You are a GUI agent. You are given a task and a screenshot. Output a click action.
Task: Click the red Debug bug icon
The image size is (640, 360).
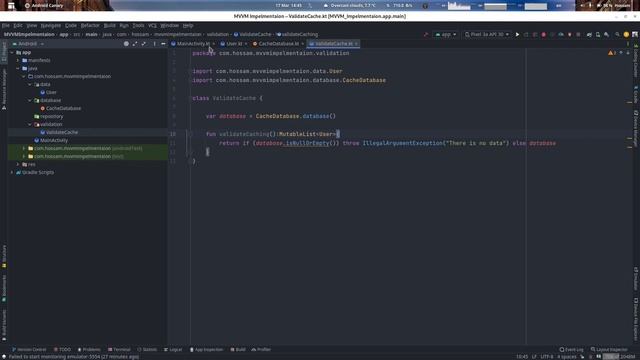[543, 35]
